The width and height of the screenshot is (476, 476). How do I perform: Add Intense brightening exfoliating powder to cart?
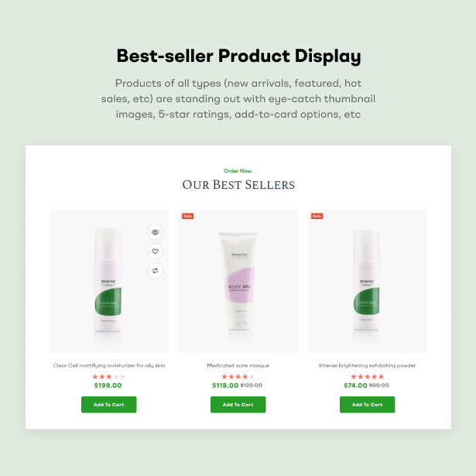(x=368, y=404)
